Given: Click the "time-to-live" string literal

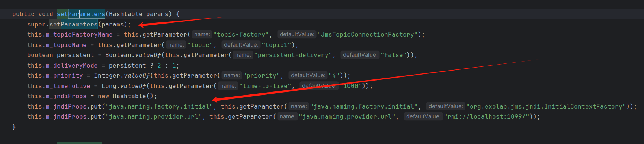Looking at the screenshot, I should coord(265,86).
